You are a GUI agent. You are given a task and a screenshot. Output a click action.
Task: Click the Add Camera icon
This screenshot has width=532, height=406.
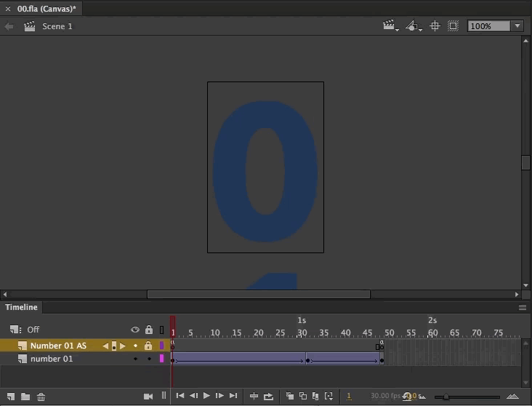coord(148,396)
